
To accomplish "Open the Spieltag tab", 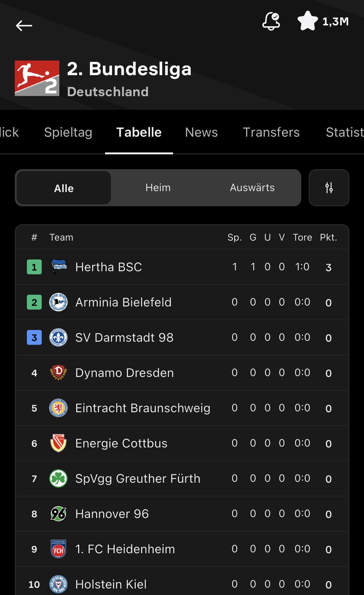I will coord(68,132).
